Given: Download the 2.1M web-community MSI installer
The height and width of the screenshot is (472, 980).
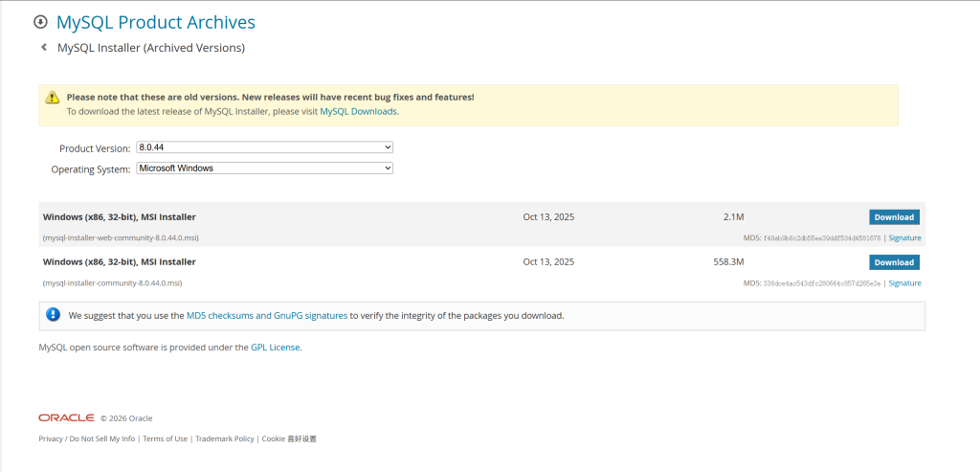Looking at the screenshot, I should click(x=894, y=217).
